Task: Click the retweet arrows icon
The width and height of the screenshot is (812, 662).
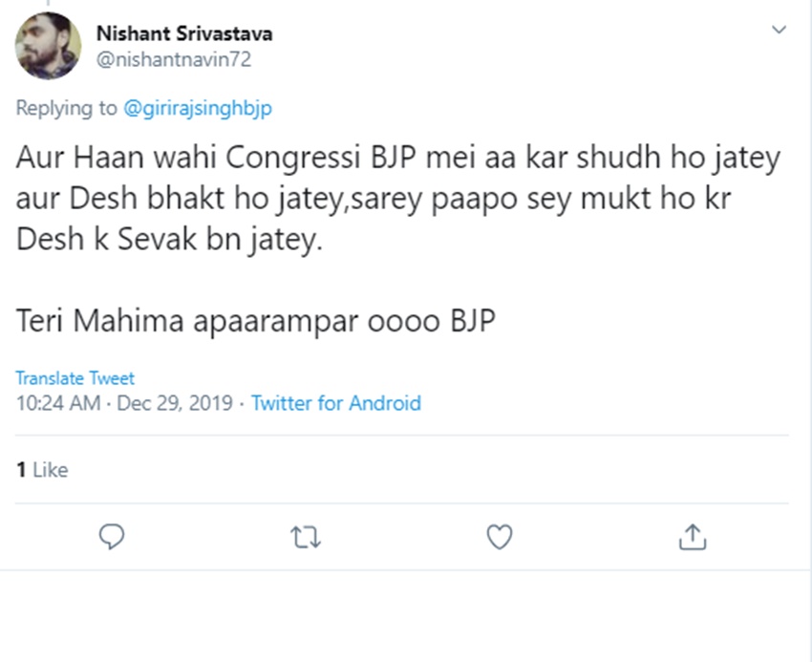Action: [306, 538]
